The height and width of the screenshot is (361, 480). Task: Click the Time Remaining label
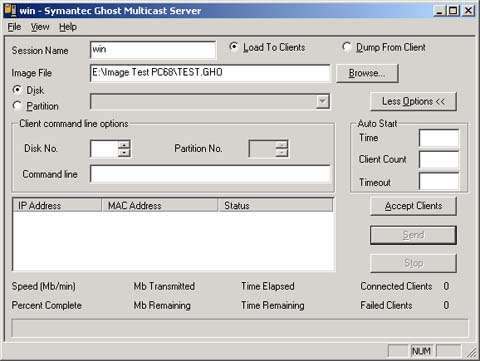click(x=273, y=305)
